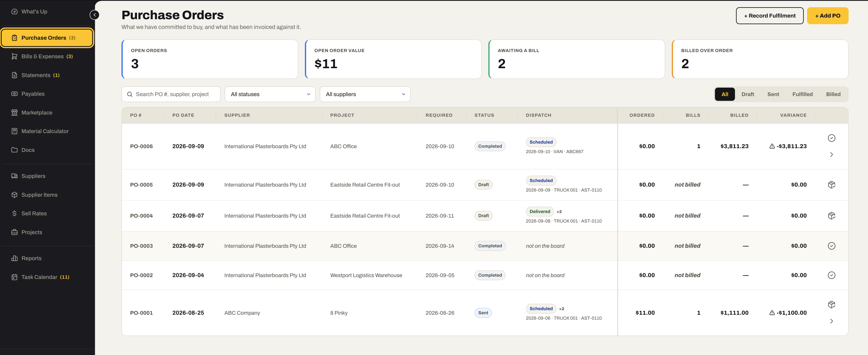Image resolution: width=868 pixels, height=355 pixels.
Task: Select the Draft filter tab
Action: 747,94
